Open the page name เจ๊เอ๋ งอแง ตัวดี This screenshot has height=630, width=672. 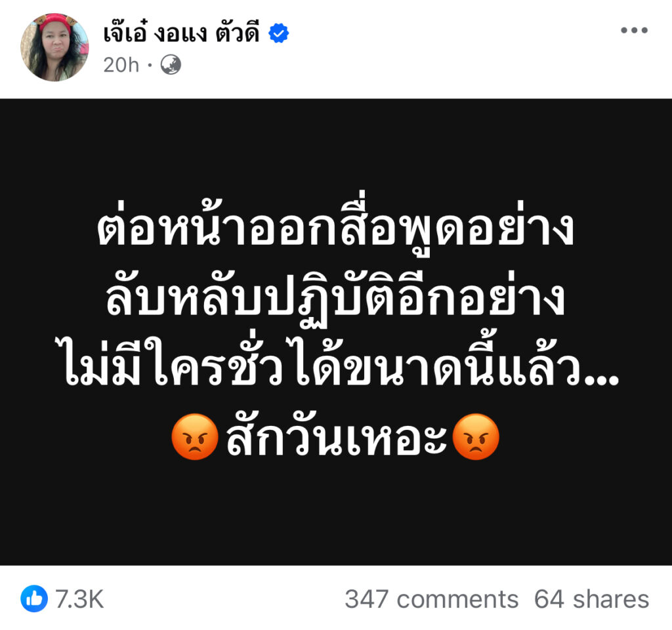[181, 33]
